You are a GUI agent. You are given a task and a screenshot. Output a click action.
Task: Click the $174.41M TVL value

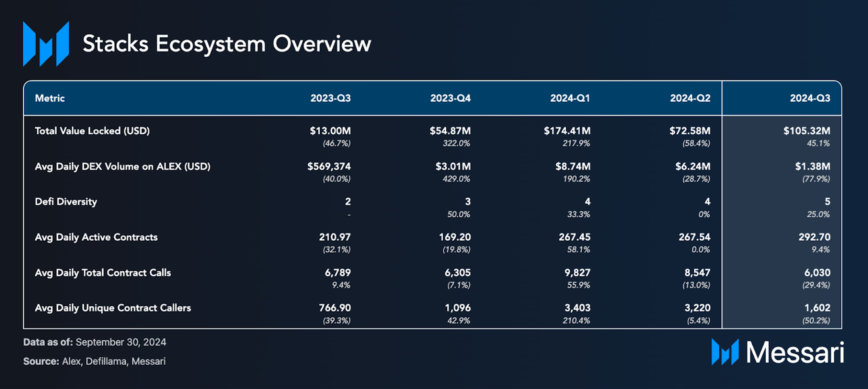click(x=567, y=131)
